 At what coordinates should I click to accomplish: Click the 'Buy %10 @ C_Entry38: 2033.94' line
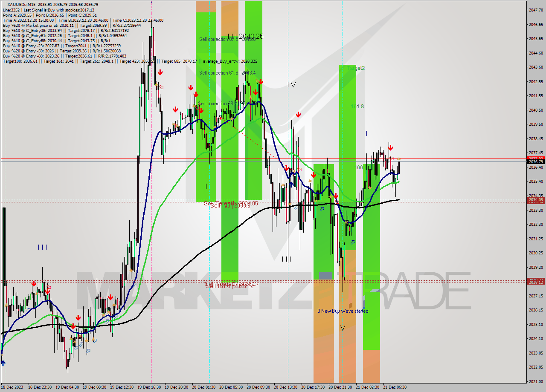coord(66,30)
